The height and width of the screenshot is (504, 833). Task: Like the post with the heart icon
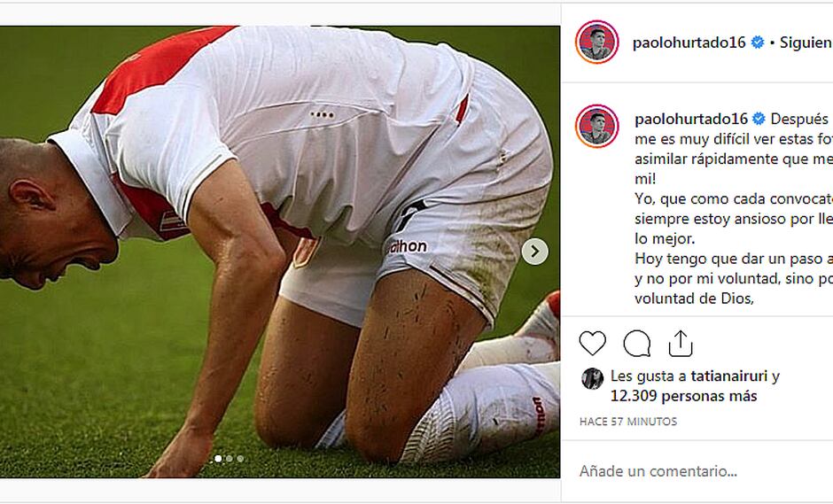pos(592,344)
